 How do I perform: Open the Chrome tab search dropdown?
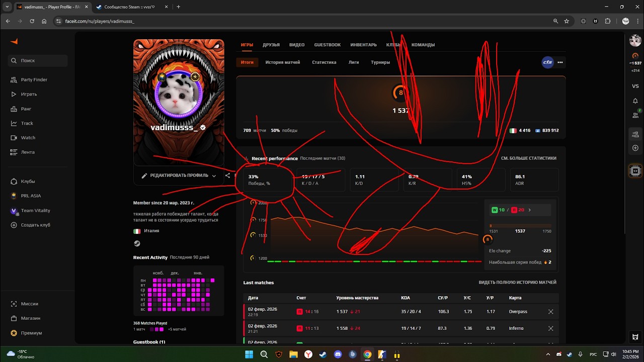7,7
